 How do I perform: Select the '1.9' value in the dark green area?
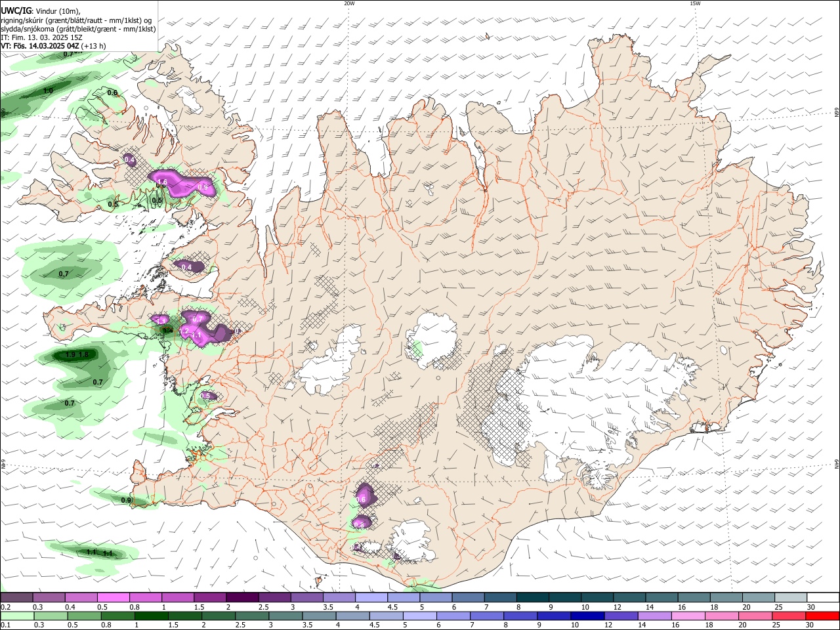[71, 355]
